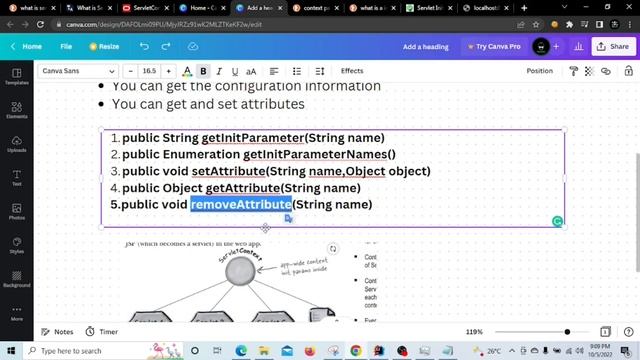The height and width of the screenshot is (360, 640).
Task: Copy style with paint roller icon
Action: click(573, 71)
